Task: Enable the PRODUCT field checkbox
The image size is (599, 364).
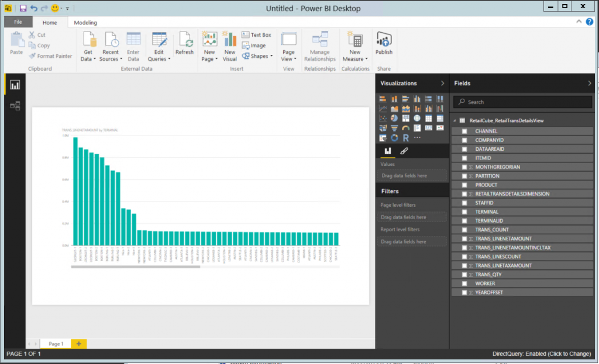Action: click(464, 185)
